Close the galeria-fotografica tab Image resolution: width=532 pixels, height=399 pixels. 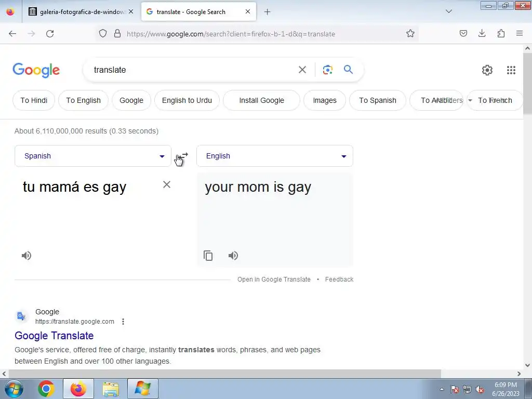tap(131, 11)
